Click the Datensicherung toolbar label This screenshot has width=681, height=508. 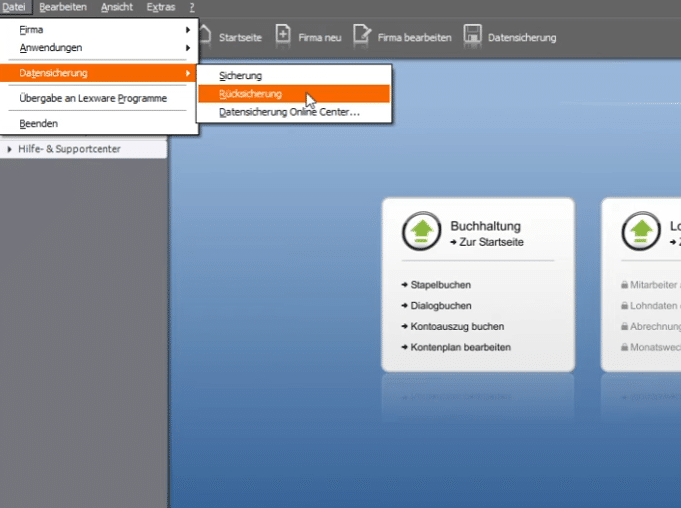522,38
